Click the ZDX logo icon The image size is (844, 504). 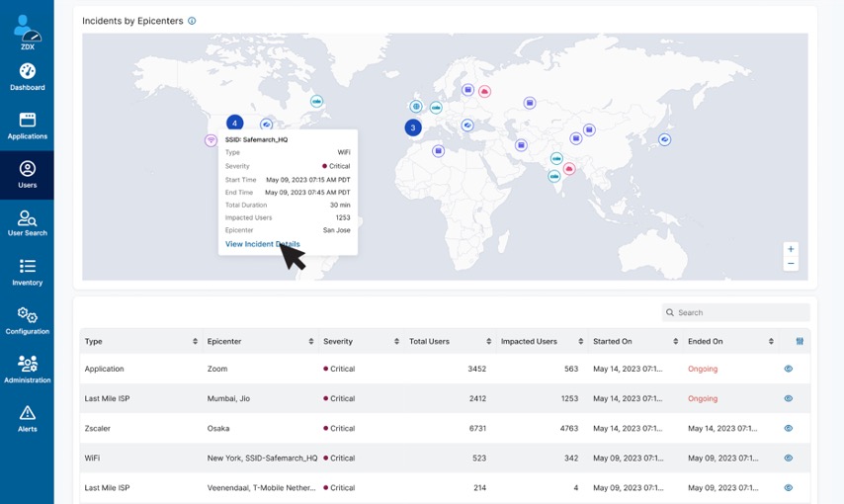tap(27, 28)
